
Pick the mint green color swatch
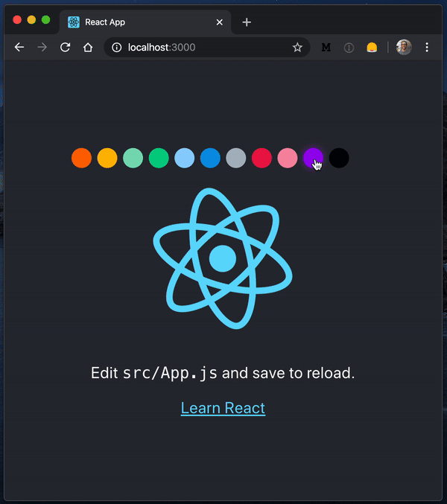pyautogui.click(x=133, y=158)
